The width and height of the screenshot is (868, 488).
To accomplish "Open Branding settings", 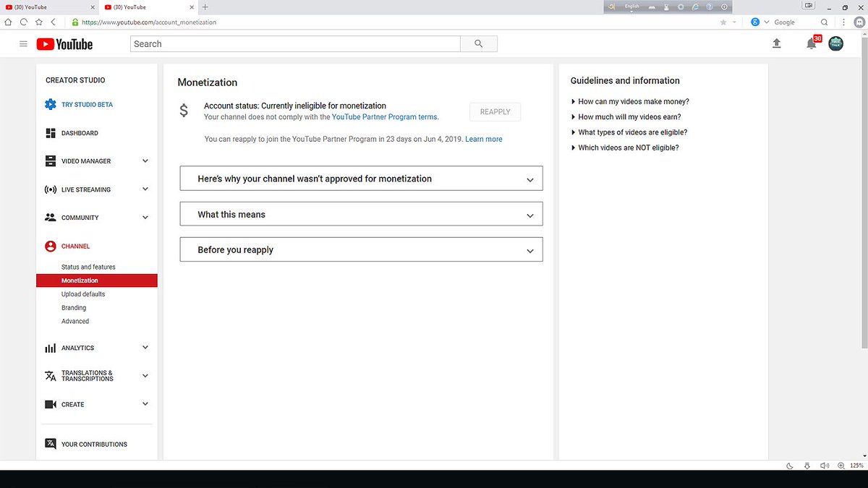I will (x=74, y=308).
